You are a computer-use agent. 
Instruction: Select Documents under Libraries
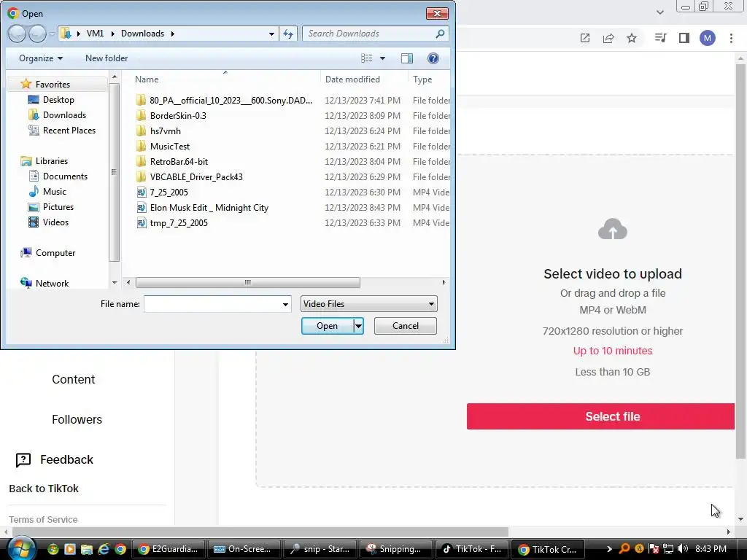click(58, 176)
